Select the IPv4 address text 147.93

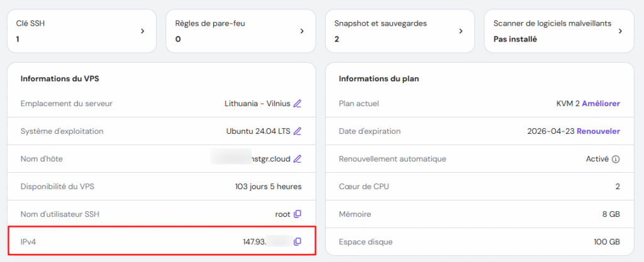point(255,242)
